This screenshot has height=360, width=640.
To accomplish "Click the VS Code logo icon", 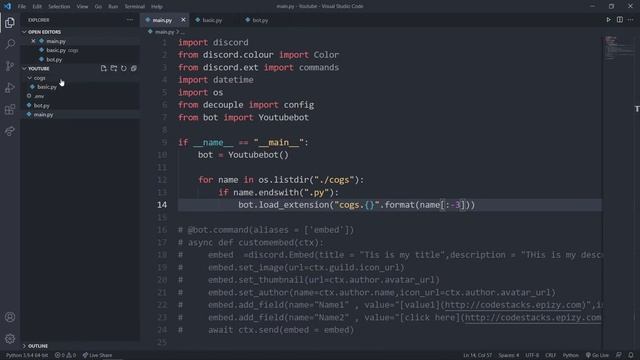I will tap(7, 6).
